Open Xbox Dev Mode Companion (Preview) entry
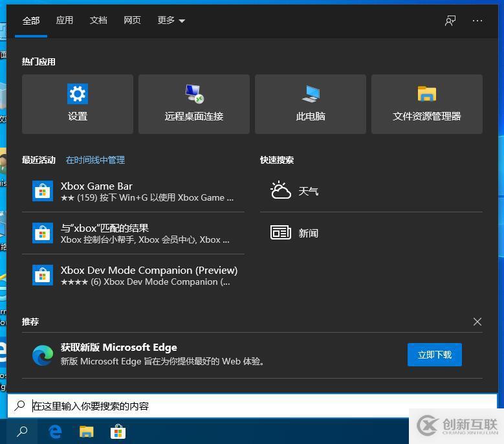 [x=133, y=275]
